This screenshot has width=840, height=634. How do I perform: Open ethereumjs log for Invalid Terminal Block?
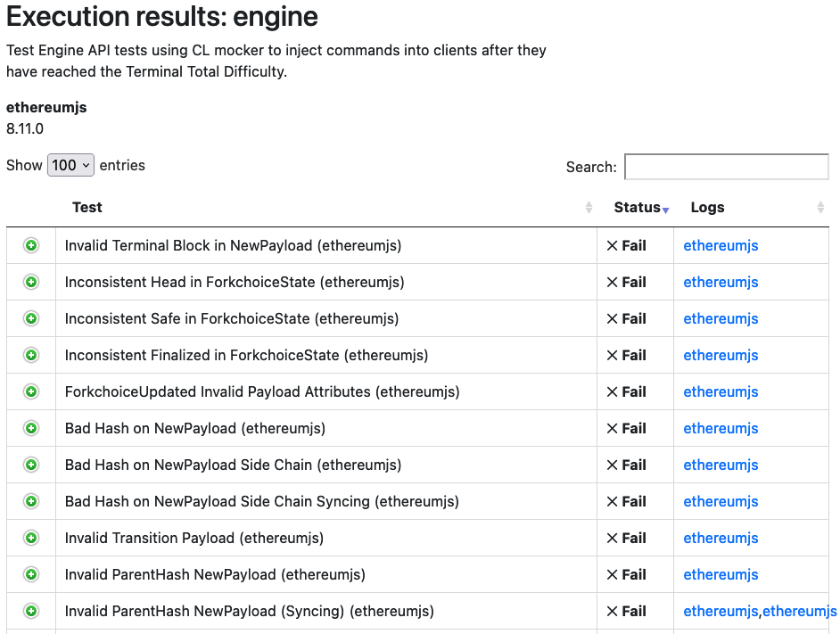click(x=721, y=246)
